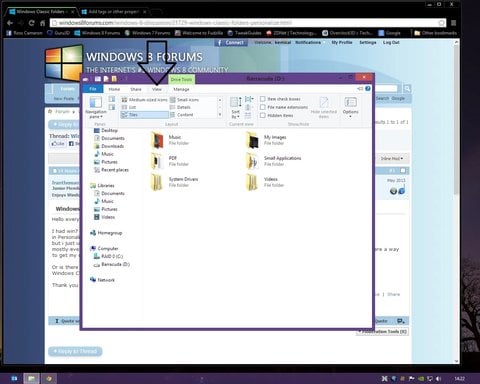Select the PDF folder tile

click(170, 161)
